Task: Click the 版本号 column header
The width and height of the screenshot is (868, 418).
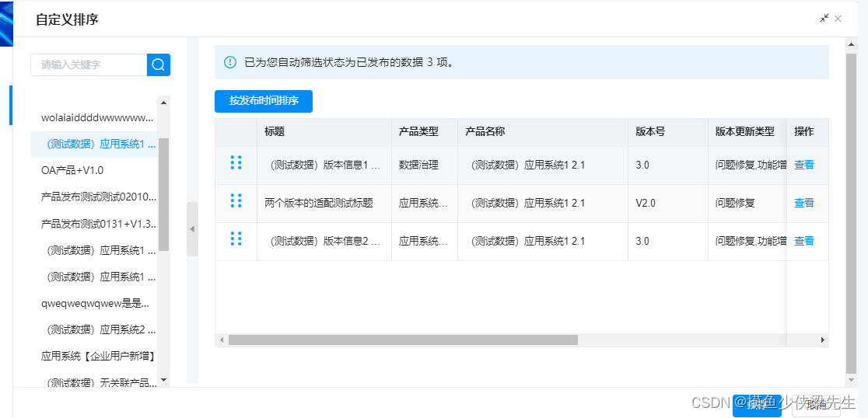Action: pyautogui.click(x=668, y=131)
